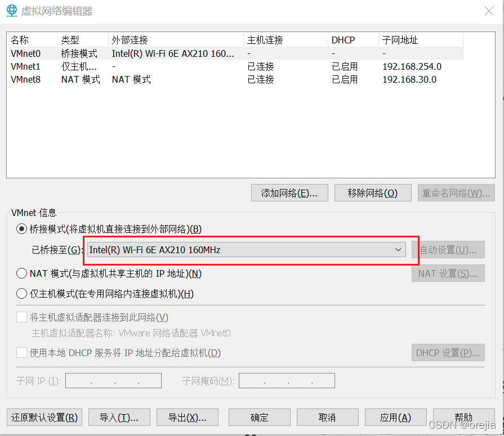
Task: Click Intel(R) Wi-Fi 6E AX210 external connection cell
Action: (173, 53)
